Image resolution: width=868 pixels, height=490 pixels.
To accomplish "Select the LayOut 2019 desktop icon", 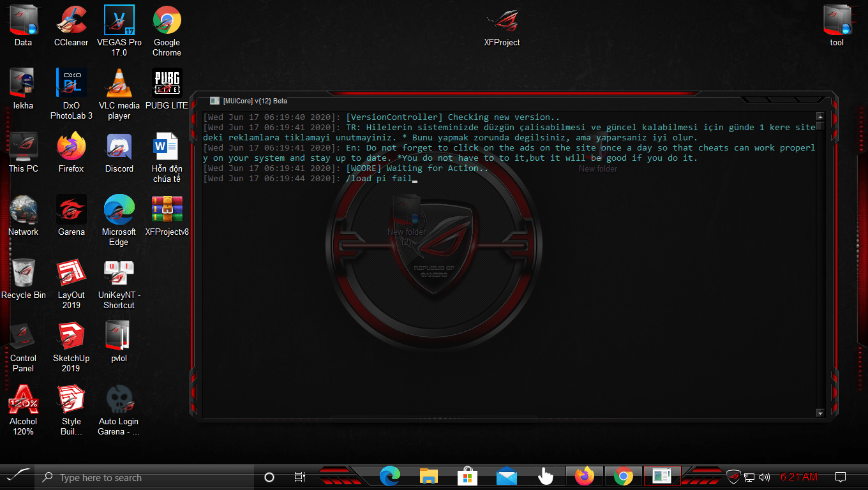I will (71, 284).
